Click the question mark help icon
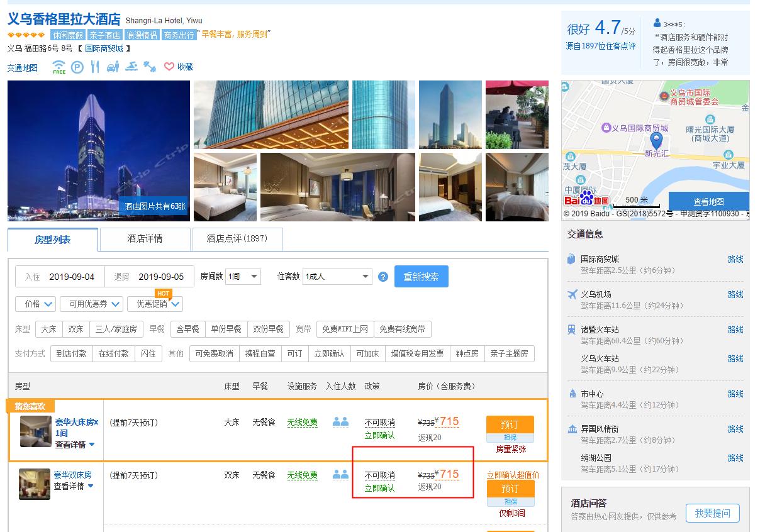Image resolution: width=765 pixels, height=532 pixels. pyautogui.click(x=383, y=276)
